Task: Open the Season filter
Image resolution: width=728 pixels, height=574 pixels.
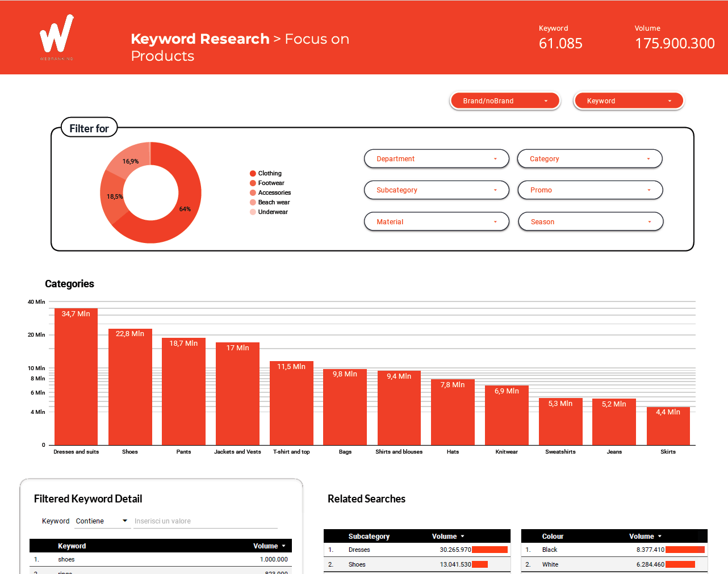Action: click(x=590, y=221)
